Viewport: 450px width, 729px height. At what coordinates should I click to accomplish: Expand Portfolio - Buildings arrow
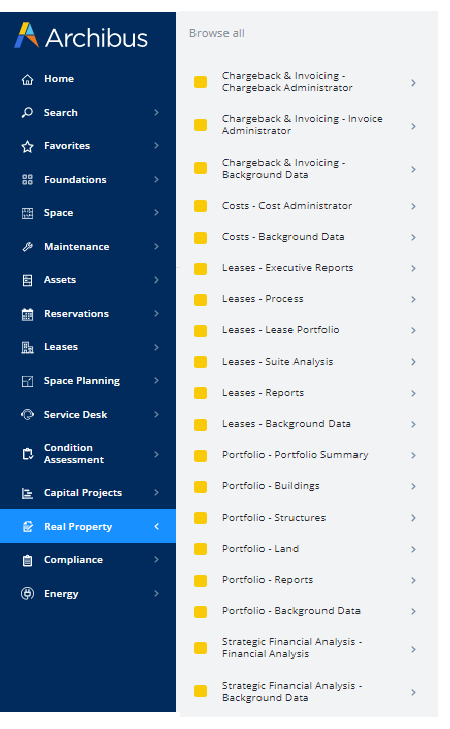tap(413, 486)
